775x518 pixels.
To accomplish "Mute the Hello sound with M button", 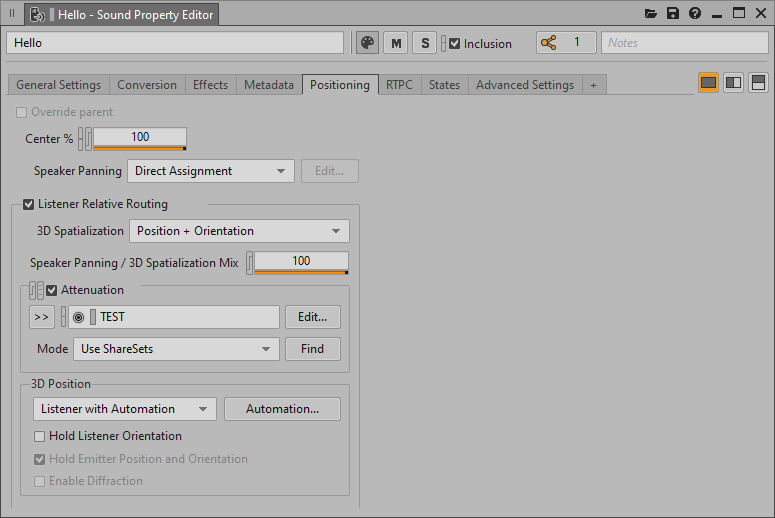I will click(x=397, y=43).
